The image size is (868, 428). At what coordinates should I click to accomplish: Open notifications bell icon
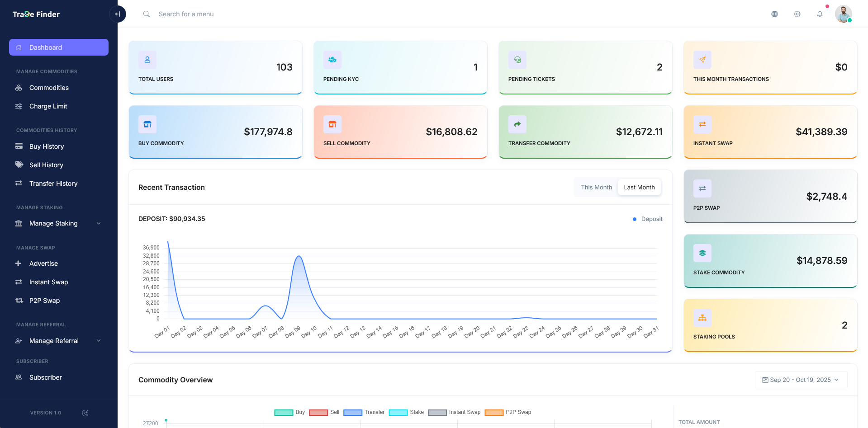click(x=820, y=14)
